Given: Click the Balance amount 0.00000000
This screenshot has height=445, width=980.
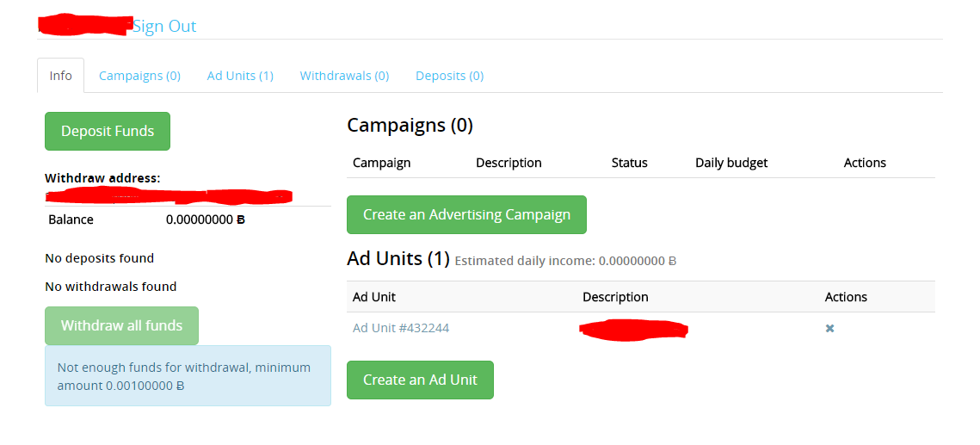Looking at the screenshot, I should [205, 219].
